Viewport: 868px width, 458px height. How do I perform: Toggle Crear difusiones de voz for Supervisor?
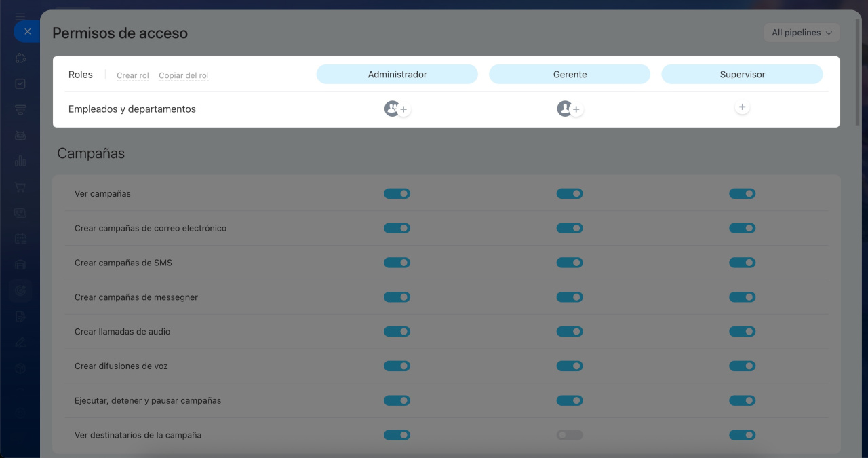pyautogui.click(x=743, y=366)
